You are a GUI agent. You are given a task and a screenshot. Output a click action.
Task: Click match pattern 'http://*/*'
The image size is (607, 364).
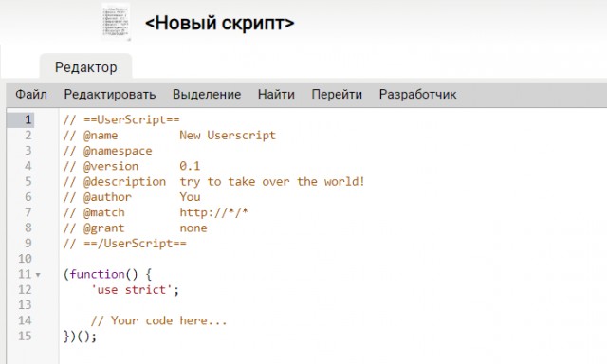coord(213,212)
